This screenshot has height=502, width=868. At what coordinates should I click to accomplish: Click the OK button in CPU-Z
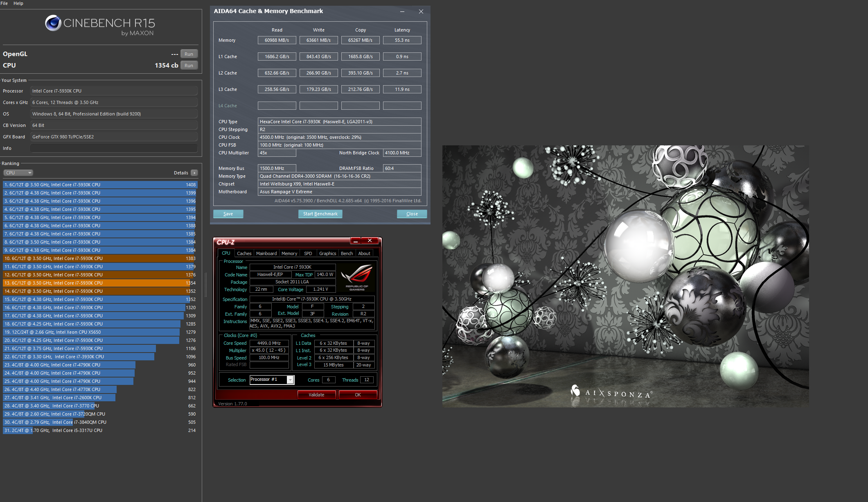358,395
